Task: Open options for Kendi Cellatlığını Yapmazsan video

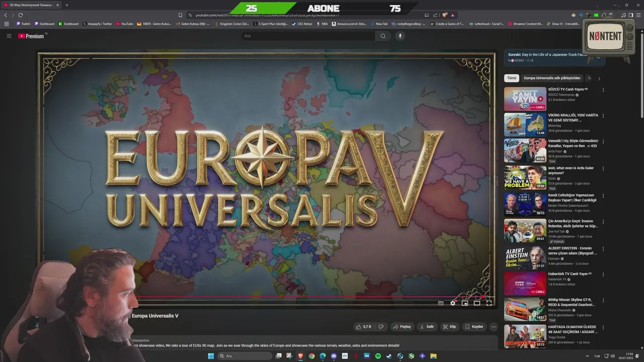Action: coord(603,196)
